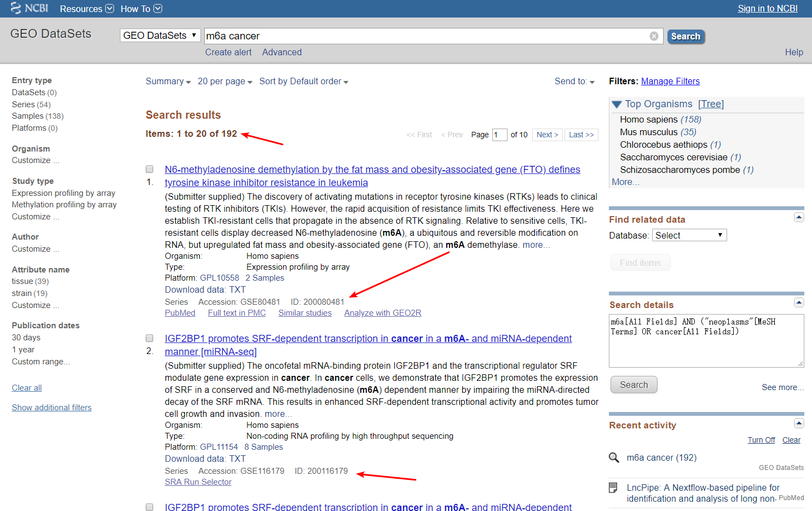Clear the search box with the X icon

tap(654, 36)
